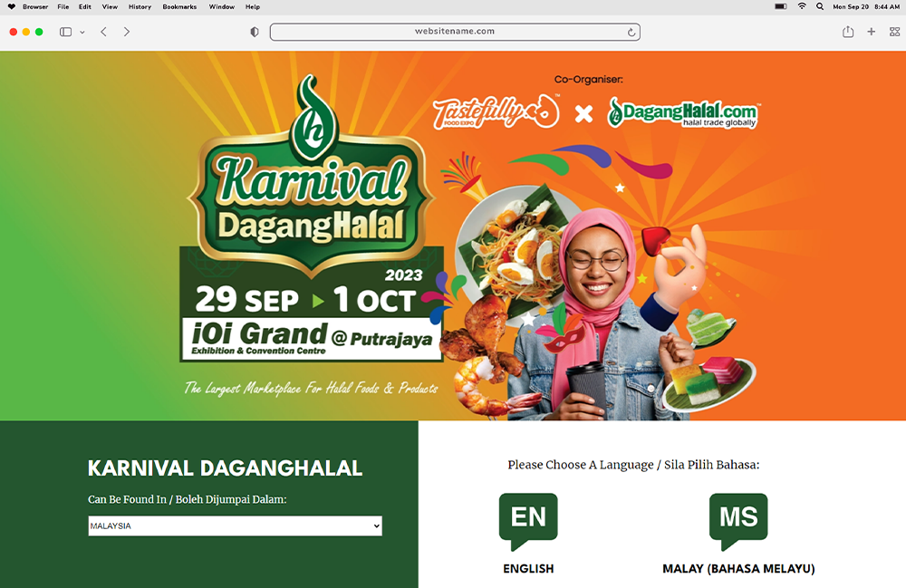
Task: Click the Spotlight search icon
Action: (820, 6)
